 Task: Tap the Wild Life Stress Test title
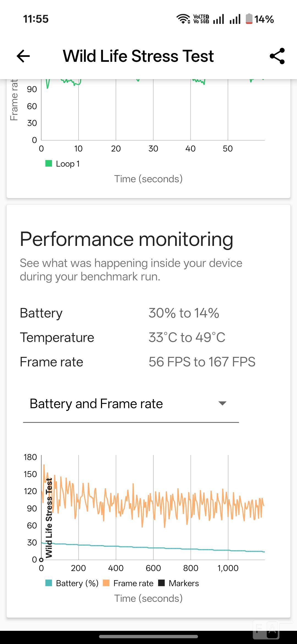coord(138,56)
